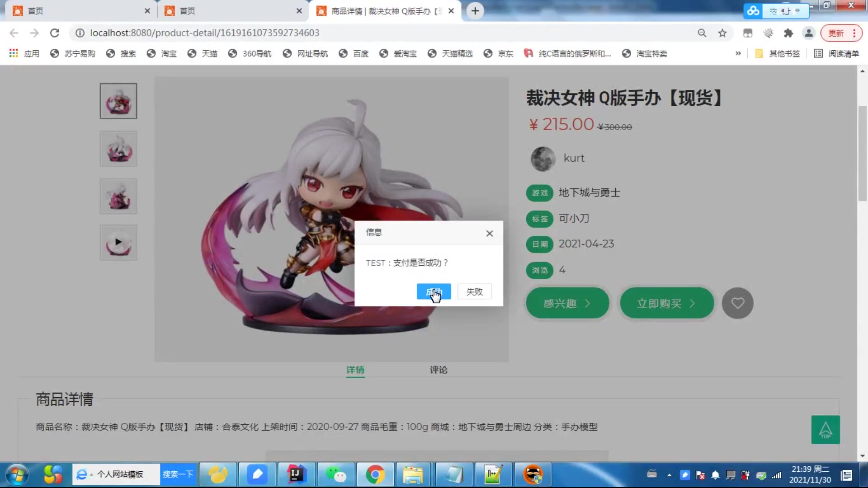Click the 搜索一下 search button in taskbar

click(x=178, y=474)
